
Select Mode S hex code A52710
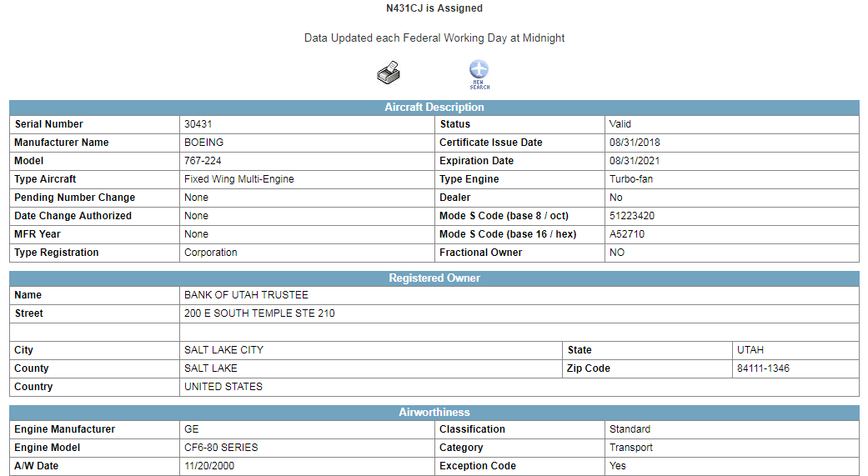tap(627, 233)
